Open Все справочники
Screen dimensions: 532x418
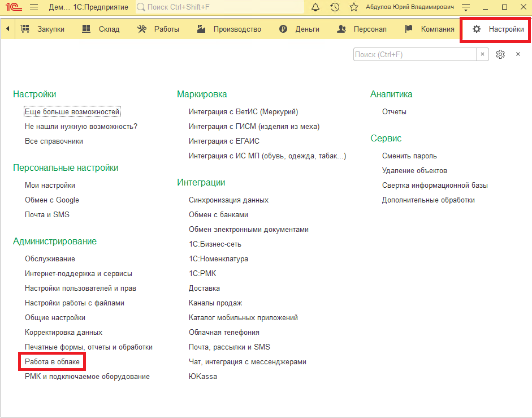pyautogui.click(x=54, y=141)
